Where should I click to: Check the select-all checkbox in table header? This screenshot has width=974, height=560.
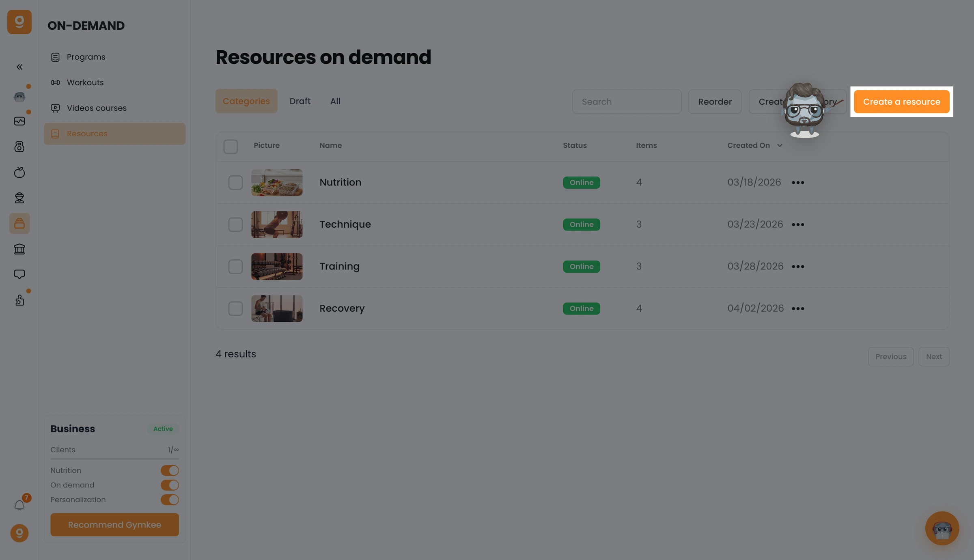point(231,146)
